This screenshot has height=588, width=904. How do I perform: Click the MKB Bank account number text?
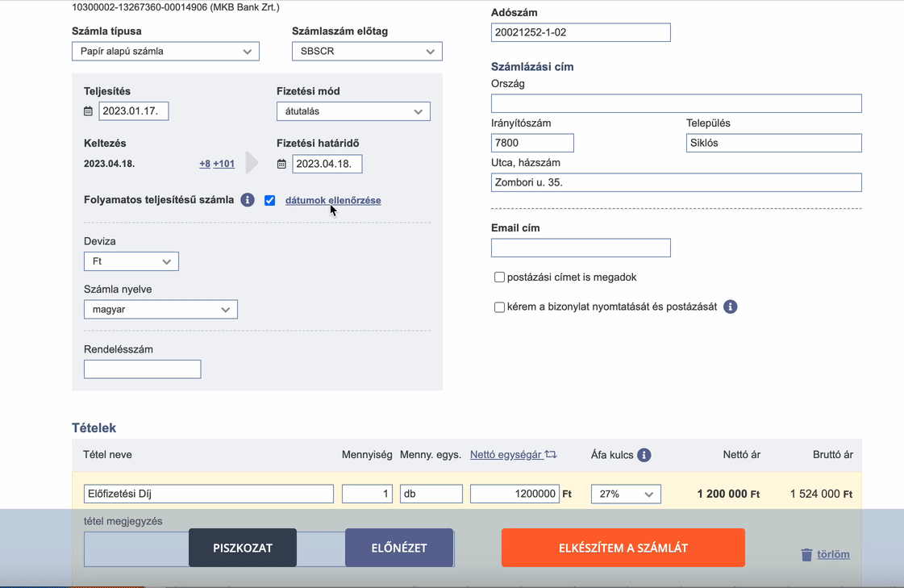click(175, 7)
